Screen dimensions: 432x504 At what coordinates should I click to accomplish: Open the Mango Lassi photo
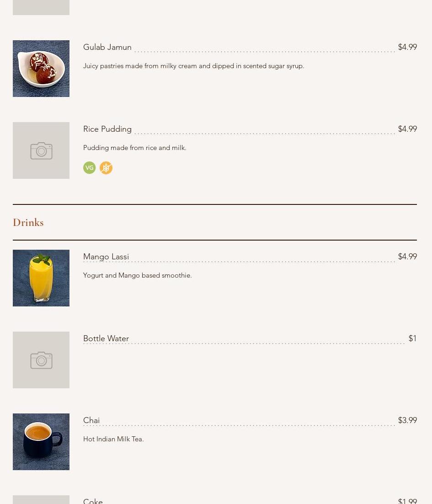[41, 278]
